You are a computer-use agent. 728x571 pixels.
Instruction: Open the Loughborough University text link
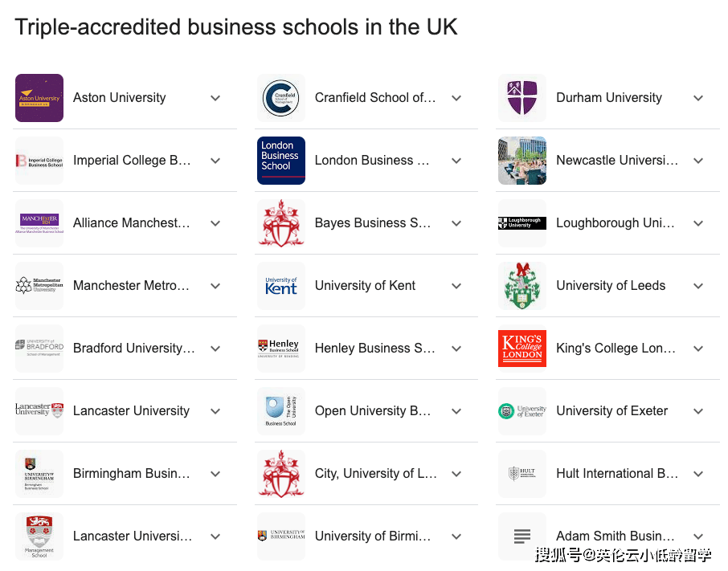[616, 223]
